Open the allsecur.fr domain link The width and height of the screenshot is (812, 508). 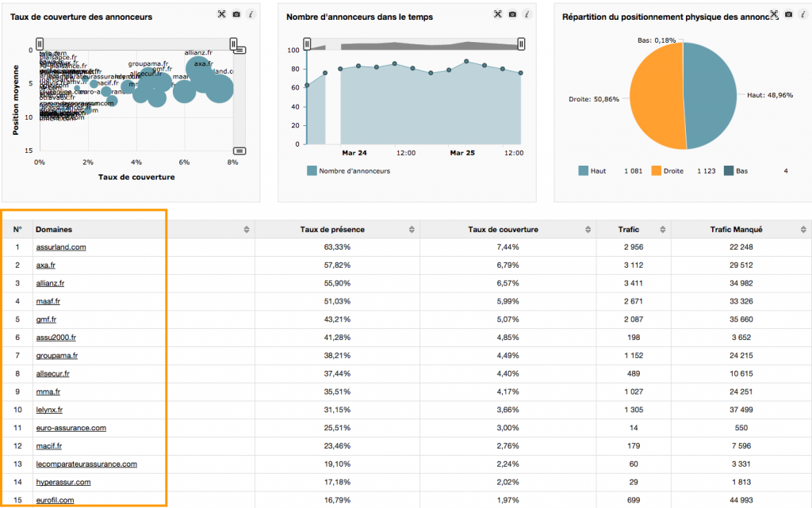click(x=53, y=374)
